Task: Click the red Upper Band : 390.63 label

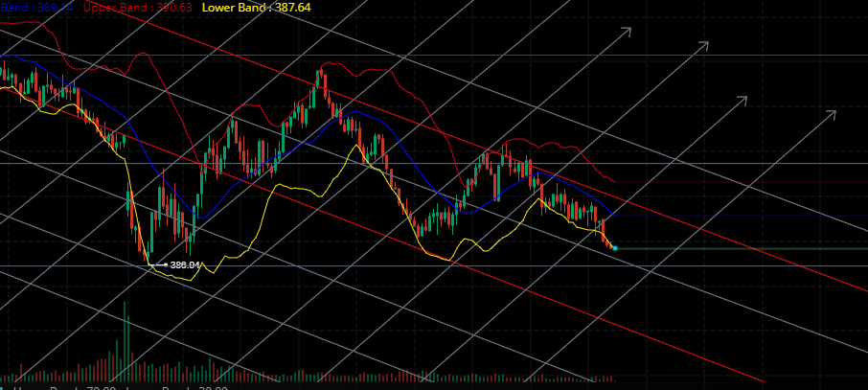Action: (x=138, y=8)
